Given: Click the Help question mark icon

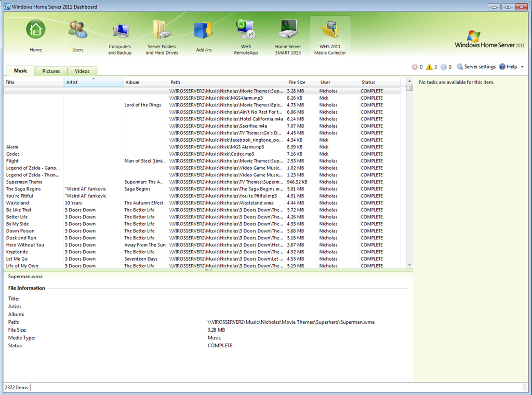Looking at the screenshot, I should tap(502, 67).
